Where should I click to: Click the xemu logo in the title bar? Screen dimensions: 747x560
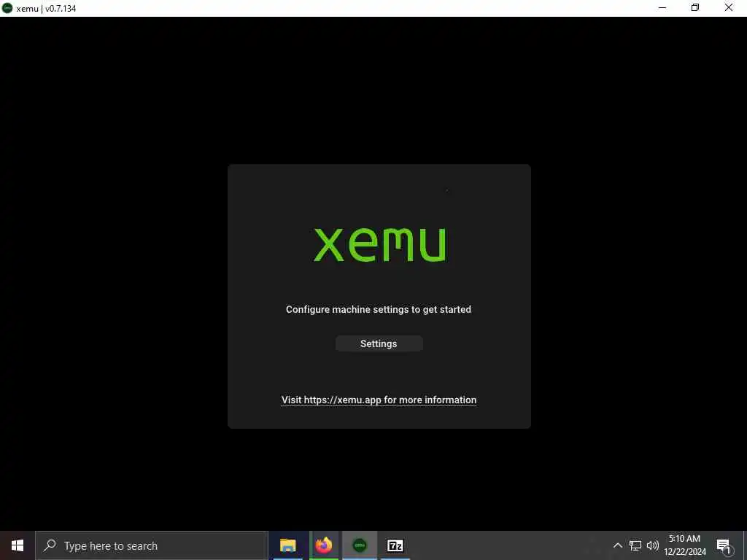pyautogui.click(x=7, y=8)
